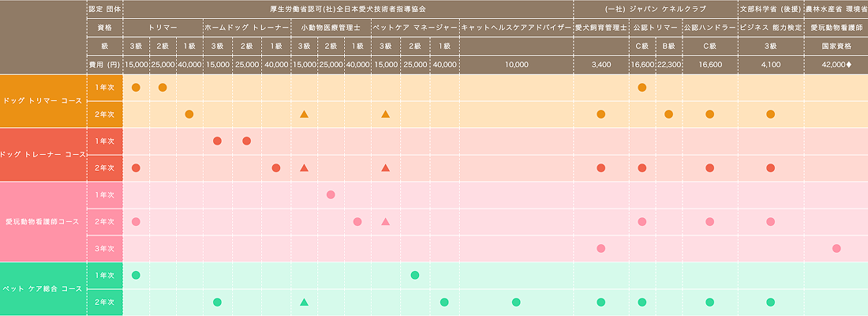Click the orange triangle under 小動物医療管理士 3級
Image resolution: width=868 pixels, height=316 pixels.
[x=304, y=115]
